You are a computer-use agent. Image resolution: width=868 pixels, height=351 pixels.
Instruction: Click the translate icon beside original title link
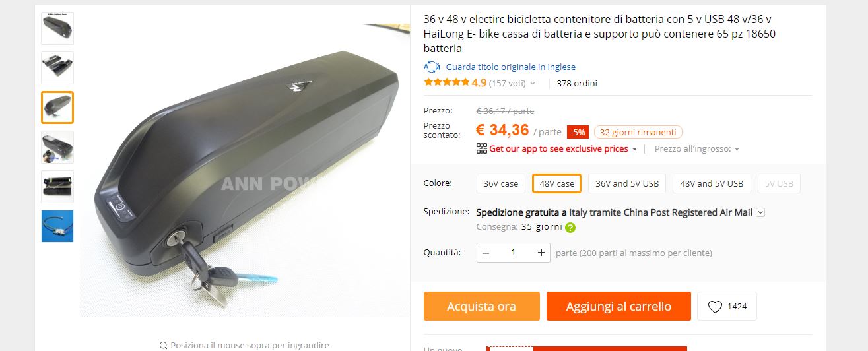point(432,67)
